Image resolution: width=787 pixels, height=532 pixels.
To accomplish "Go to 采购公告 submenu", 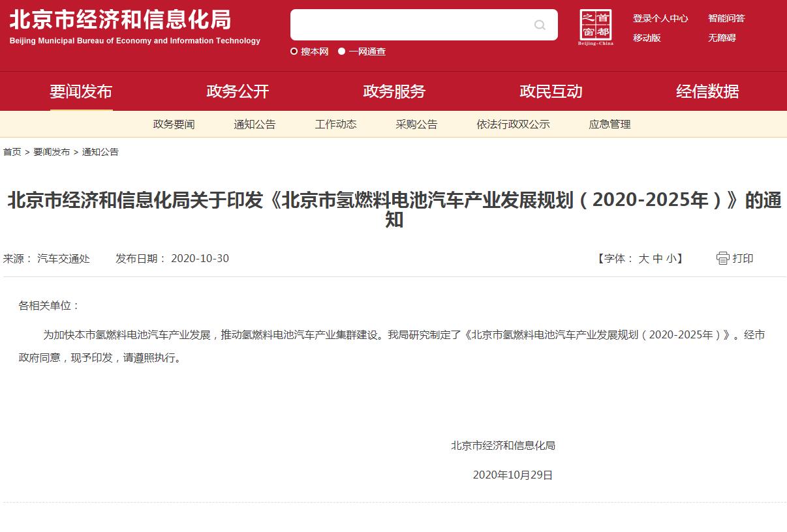I will tap(416, 124).
